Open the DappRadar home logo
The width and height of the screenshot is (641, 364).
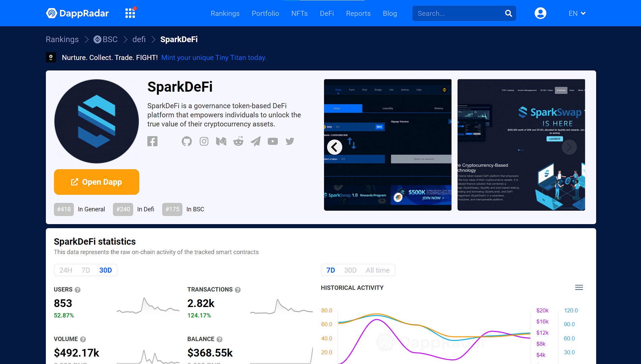coord(77,13)
